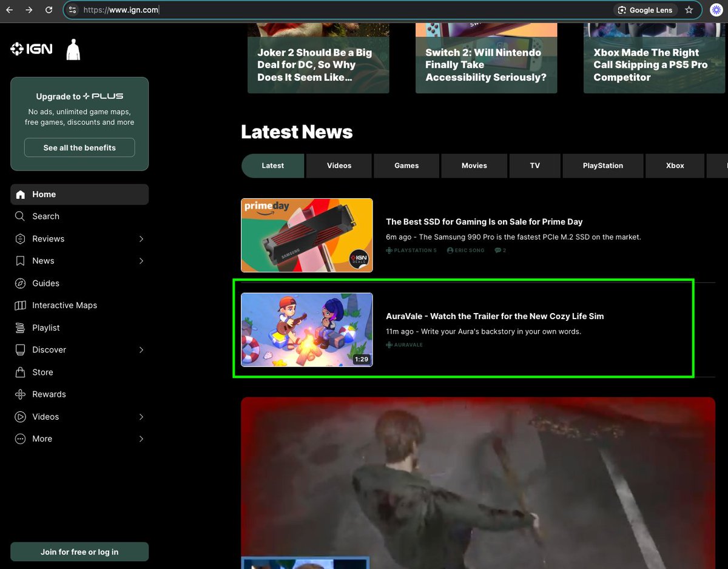Click the Reviews hexagon icon
This screenshot has height=569, width=728.
point(21,238)
